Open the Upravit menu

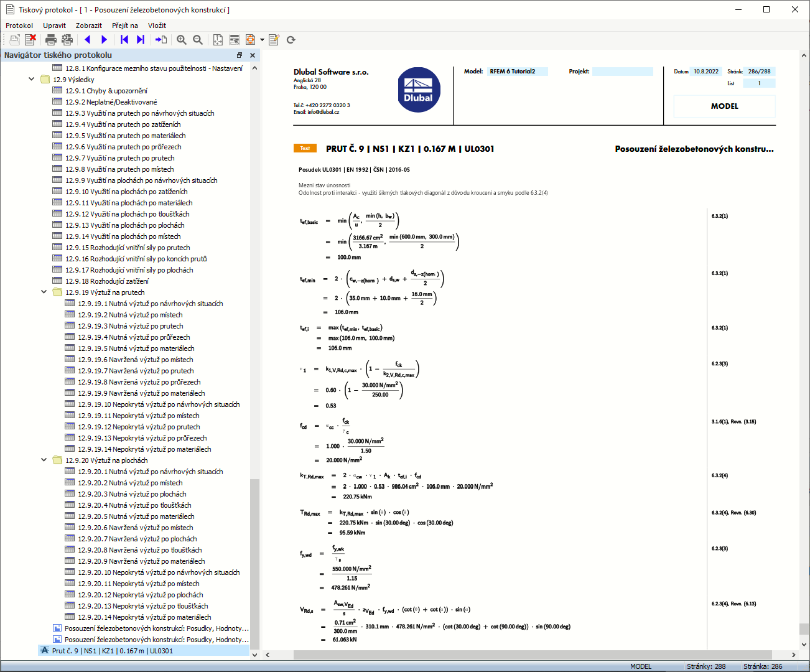click(54, 26)
